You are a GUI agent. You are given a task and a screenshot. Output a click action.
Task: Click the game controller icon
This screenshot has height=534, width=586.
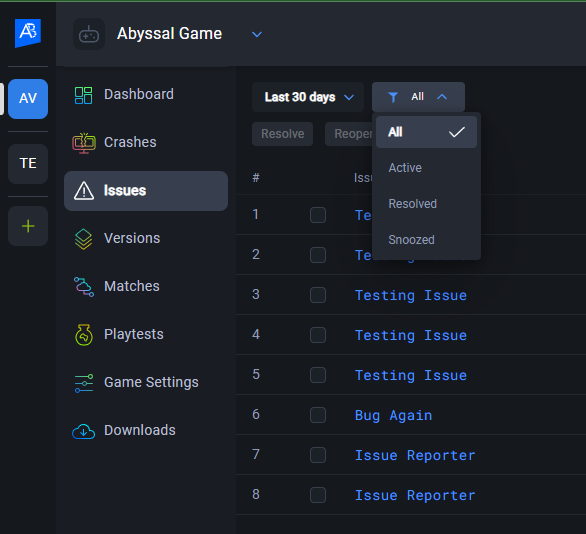click(89, 34)
